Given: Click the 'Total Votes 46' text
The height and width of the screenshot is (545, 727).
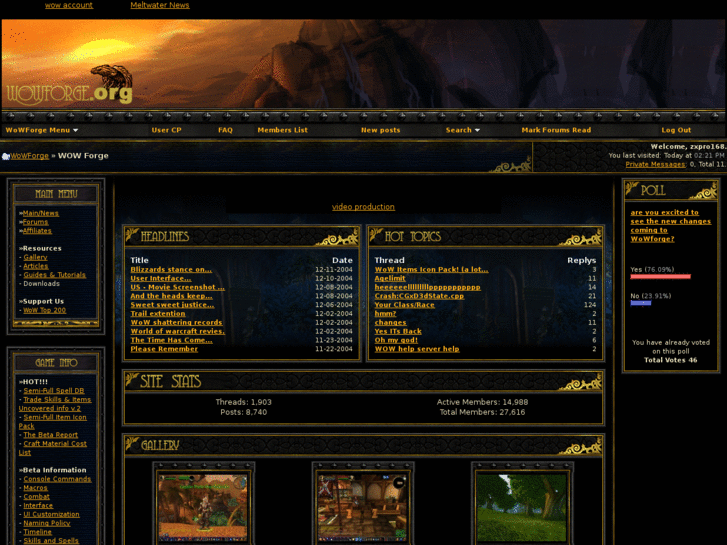Looking at the screenshot, I should pos(670,360).
